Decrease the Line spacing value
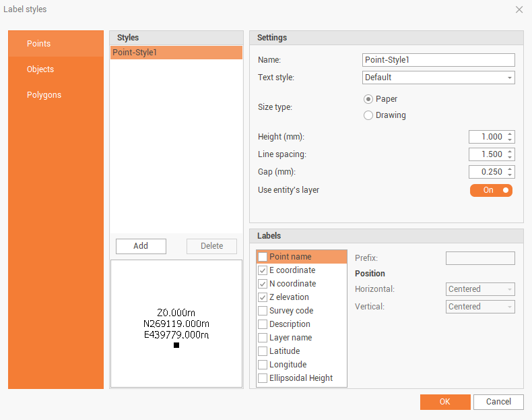 510,157
